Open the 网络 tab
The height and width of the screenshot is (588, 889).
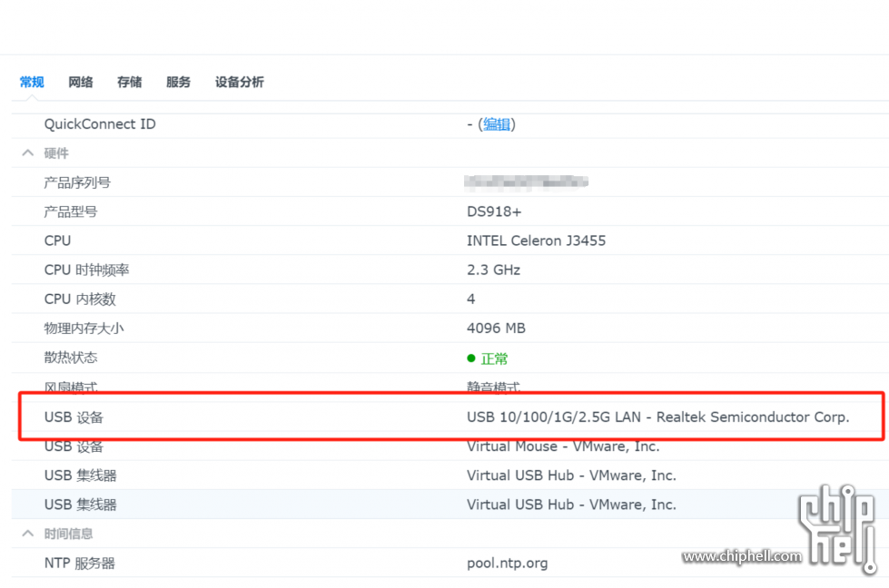point(81,83)
